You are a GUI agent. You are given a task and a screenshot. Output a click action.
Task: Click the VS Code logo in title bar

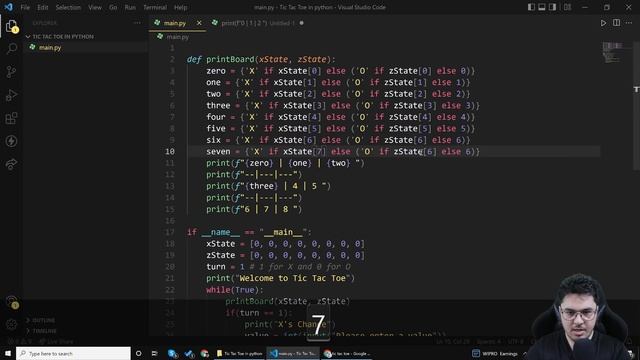(9, 7)
